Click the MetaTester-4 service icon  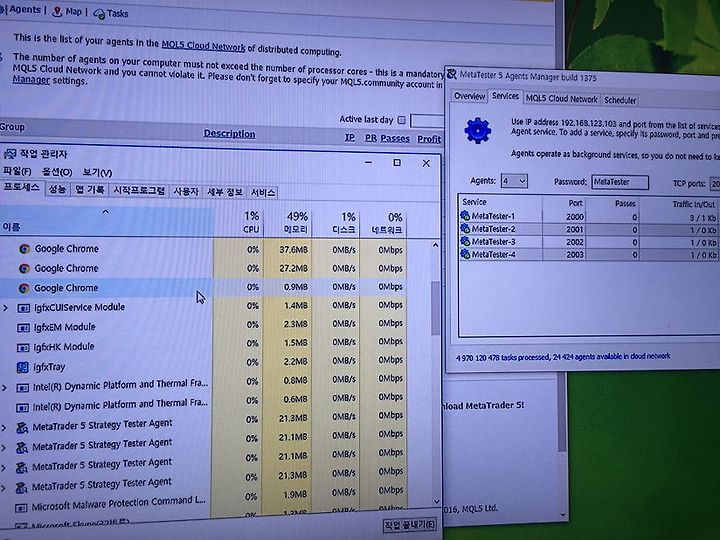[465, 253]
